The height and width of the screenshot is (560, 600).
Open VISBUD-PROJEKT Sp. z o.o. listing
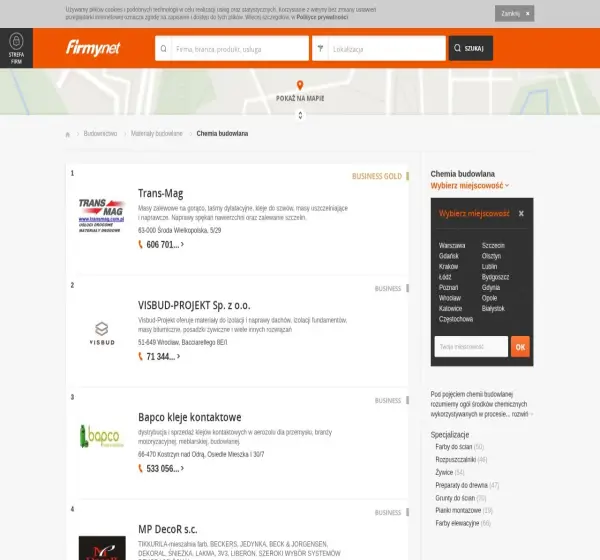(194, 305)
